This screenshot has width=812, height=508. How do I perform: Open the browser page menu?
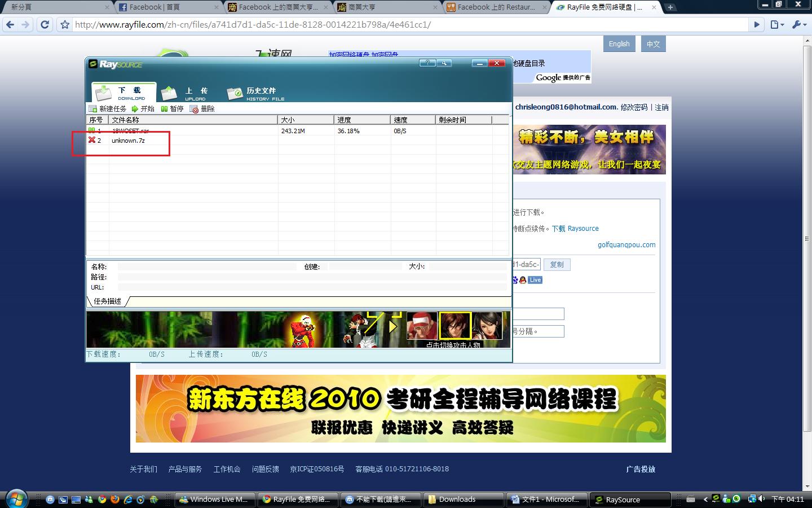(x=777, y=25)
